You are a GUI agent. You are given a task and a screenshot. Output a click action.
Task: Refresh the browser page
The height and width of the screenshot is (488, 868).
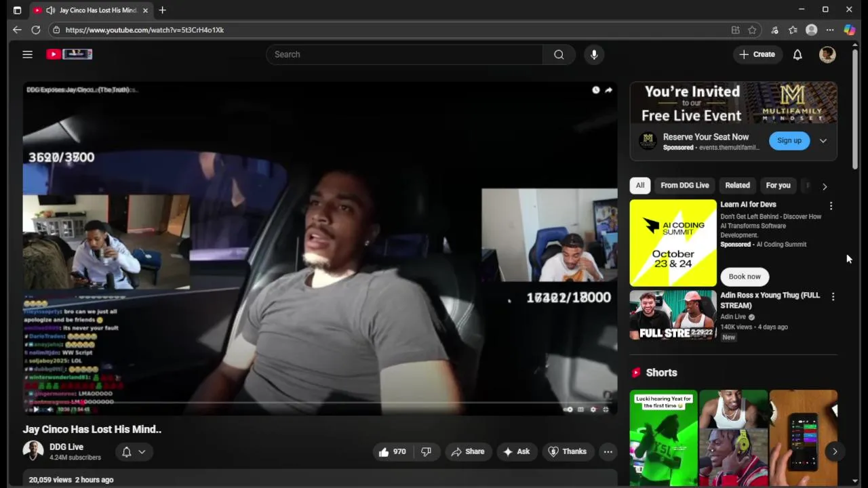[x=36, y=30]
